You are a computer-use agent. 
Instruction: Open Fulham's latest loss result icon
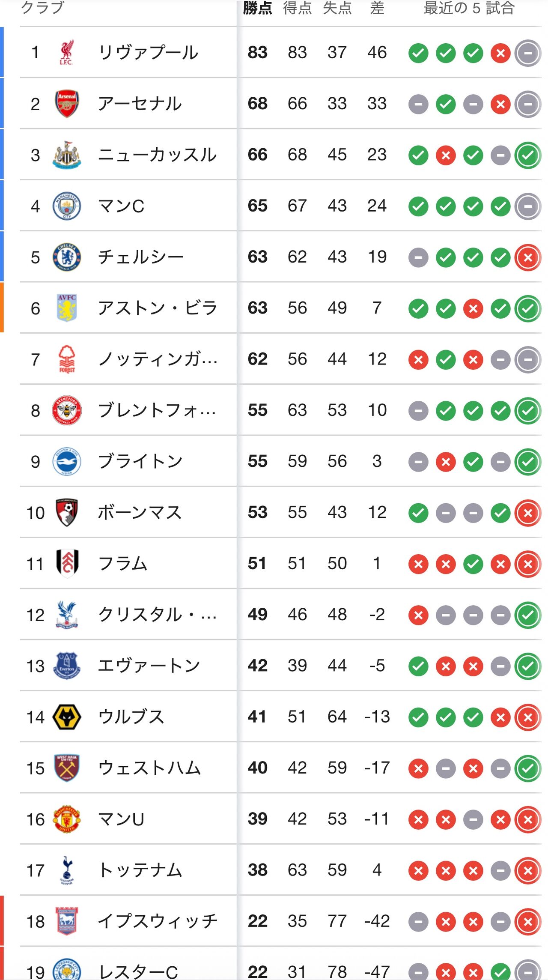[x=528, y=564]
